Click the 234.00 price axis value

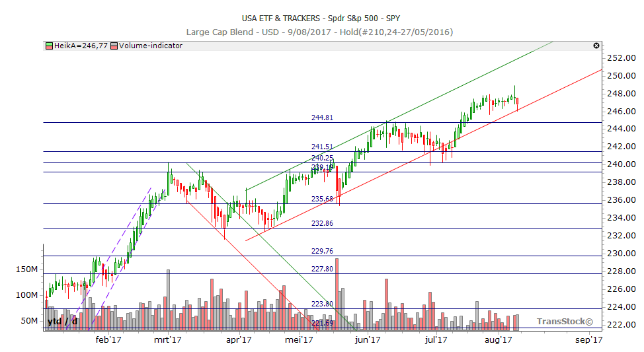click(x=622, y=218)
